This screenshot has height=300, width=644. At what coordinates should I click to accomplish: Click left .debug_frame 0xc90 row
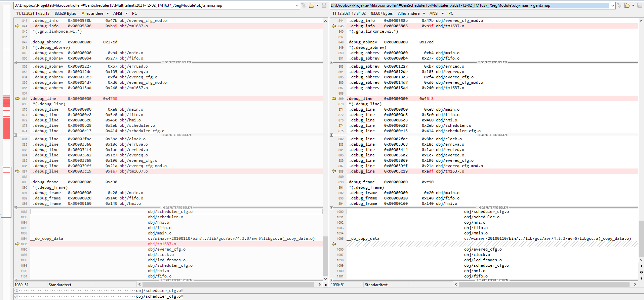coord(176,182)
